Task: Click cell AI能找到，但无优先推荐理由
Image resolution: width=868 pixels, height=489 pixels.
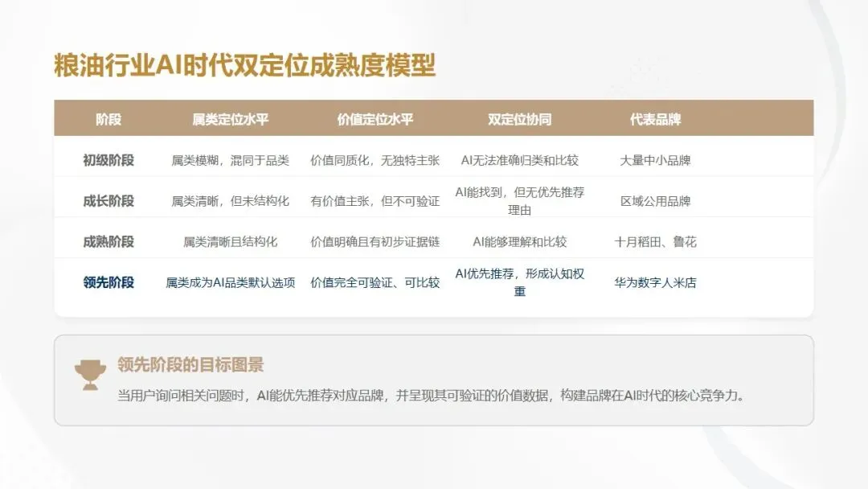Action: [520, 201]
